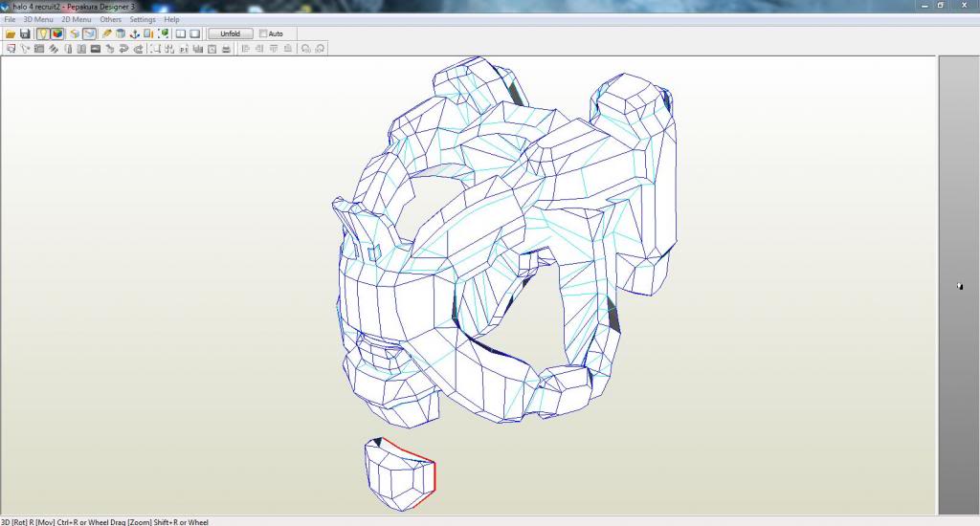The image size is (980, 526).
Task: Click the dashed selection rectangle icon
Action: (155, 49)
